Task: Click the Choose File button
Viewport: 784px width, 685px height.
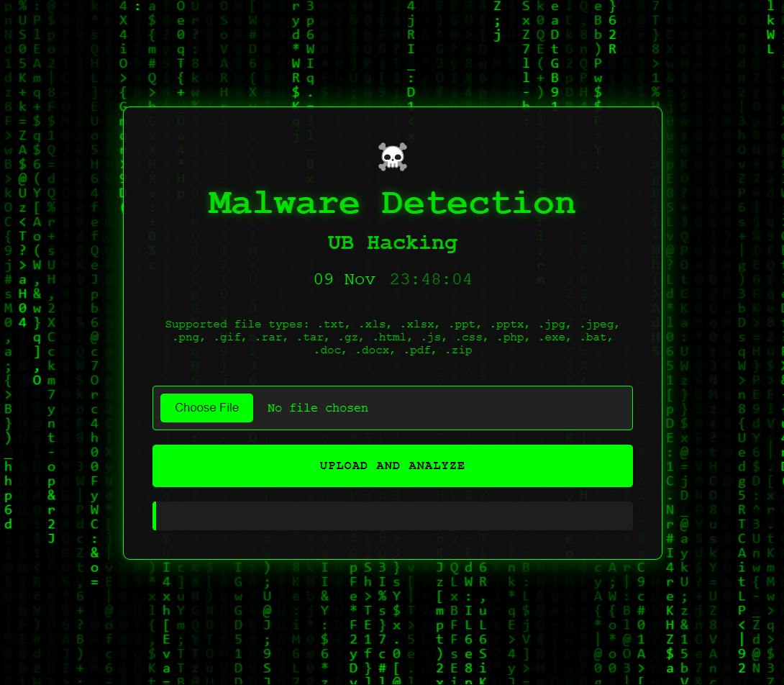Action: pyautogui.click(x=206, y=408)
